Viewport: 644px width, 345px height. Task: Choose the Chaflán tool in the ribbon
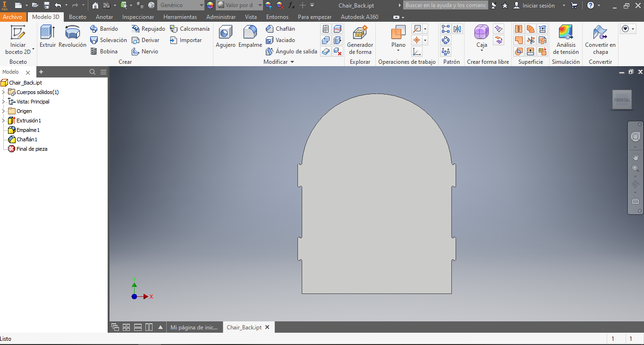[x=280, y=29]
